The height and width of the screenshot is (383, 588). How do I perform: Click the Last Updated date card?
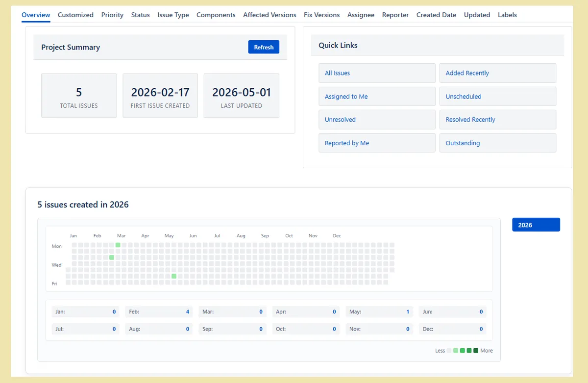[242, 96]
